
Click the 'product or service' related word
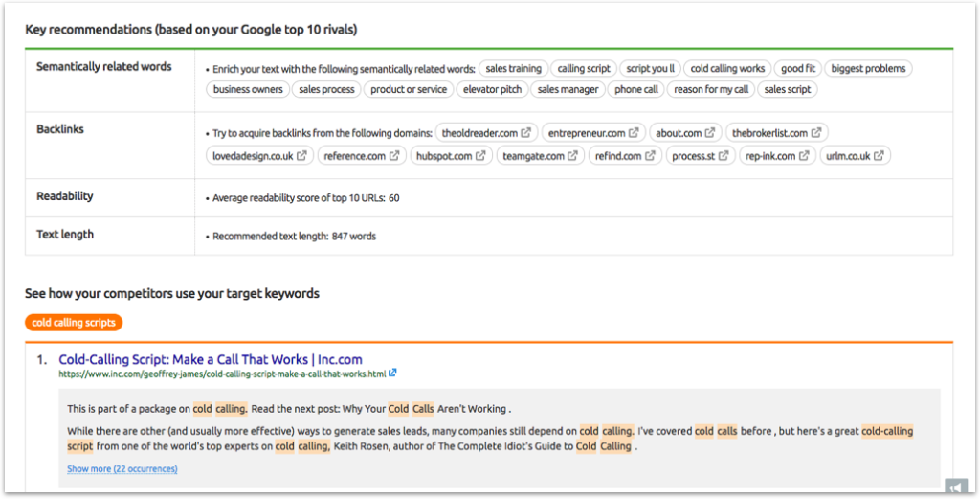(x=409, y=89)
